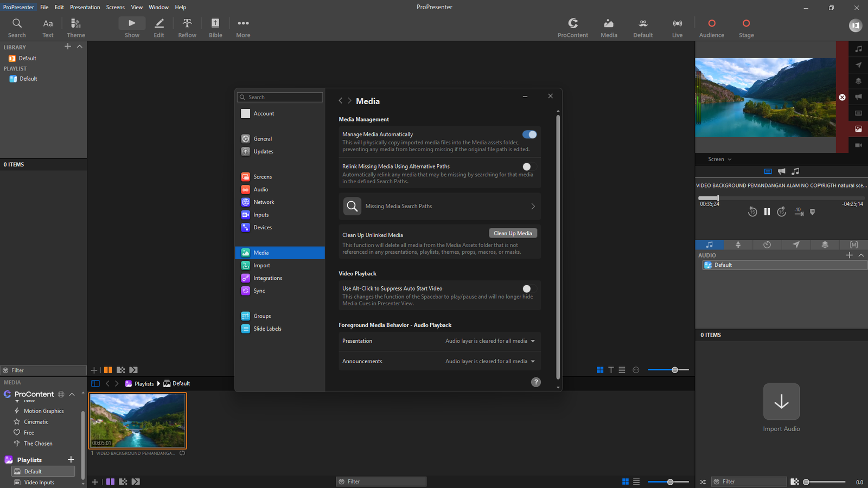Pause the playing video background
Viewport: 868px width, 488px height.
767,212
